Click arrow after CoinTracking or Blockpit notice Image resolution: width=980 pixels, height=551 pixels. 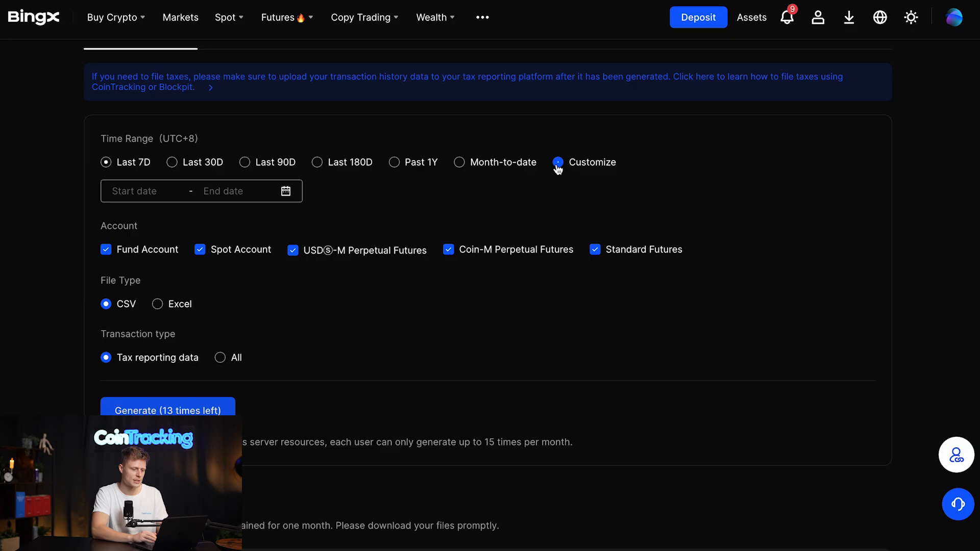(x=210, y=88)
